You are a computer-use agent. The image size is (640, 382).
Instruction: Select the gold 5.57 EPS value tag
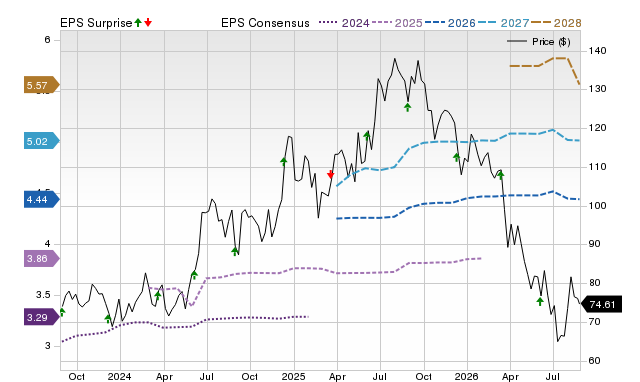tap(42, 85)
